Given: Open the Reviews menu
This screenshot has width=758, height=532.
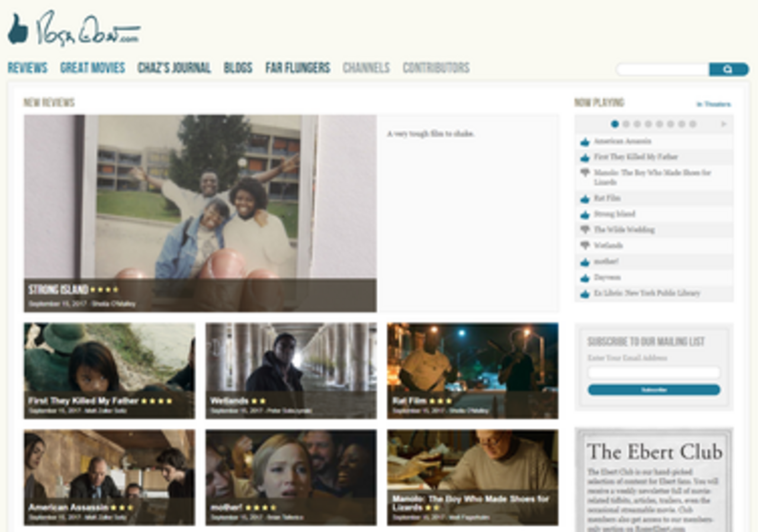Looking at the screenshot, I should click(27, 68).
